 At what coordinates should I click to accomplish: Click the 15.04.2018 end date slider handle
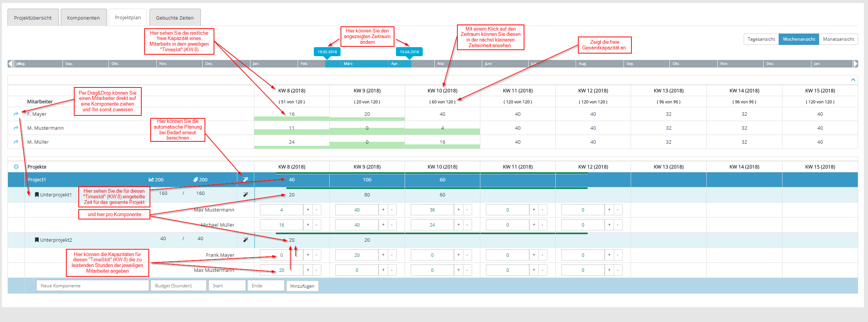coord(409,52)
